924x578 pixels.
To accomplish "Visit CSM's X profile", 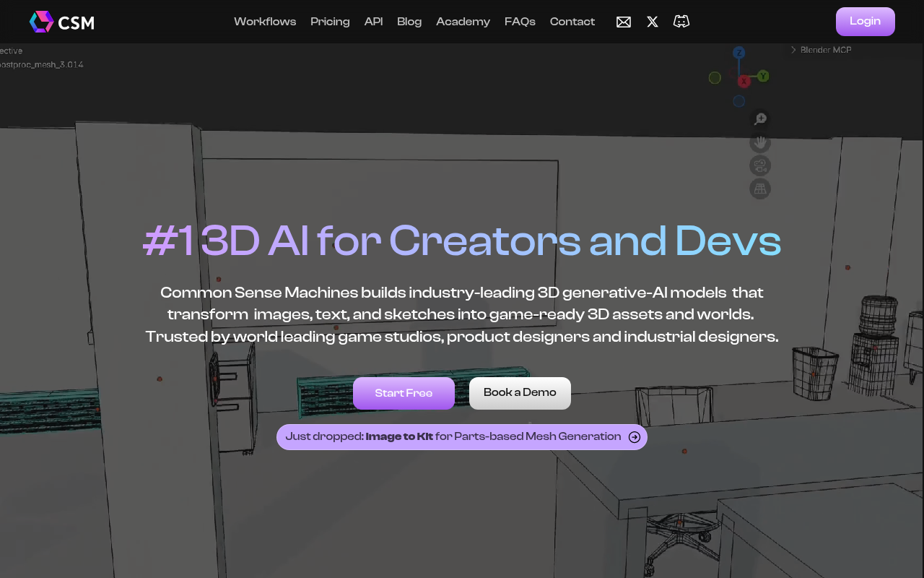I will 652,22.
